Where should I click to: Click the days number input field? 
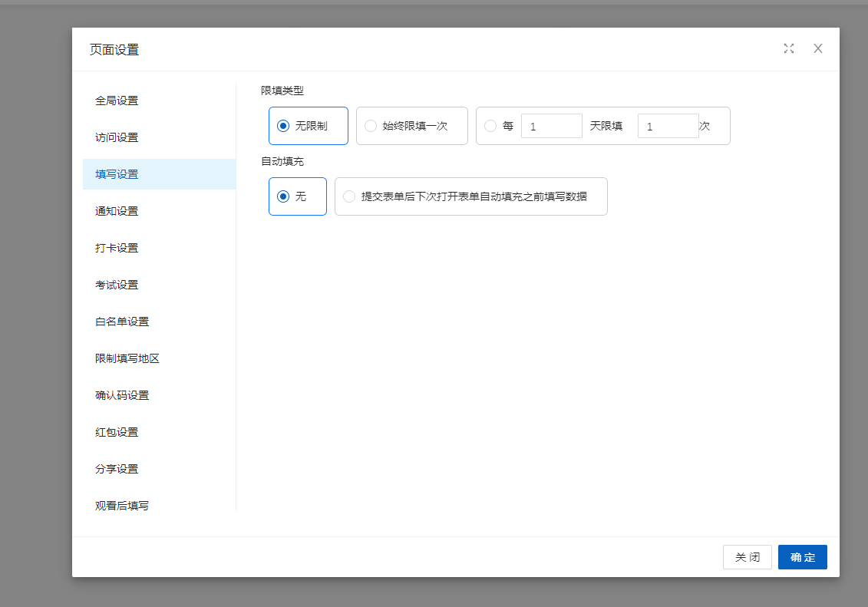click(x=551, y=126)
